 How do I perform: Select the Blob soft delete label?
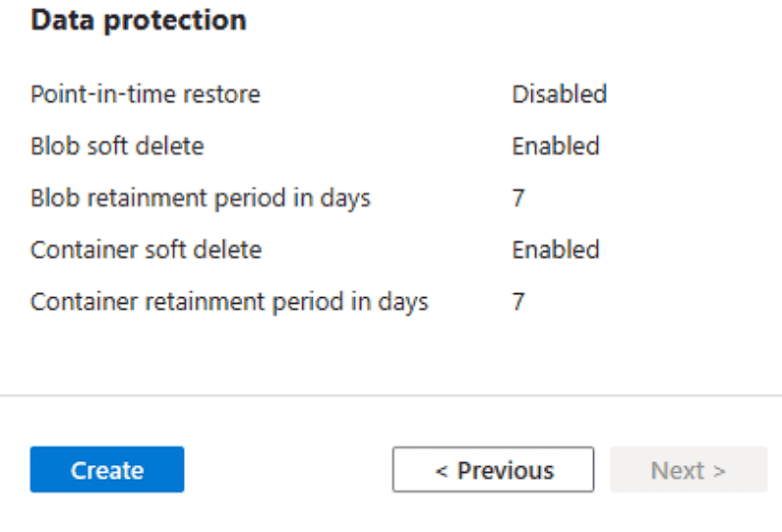[117, 147]
